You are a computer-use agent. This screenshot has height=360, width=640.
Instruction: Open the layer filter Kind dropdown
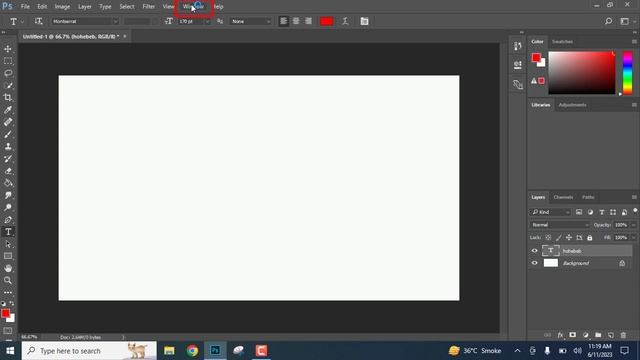coord(551,212)
